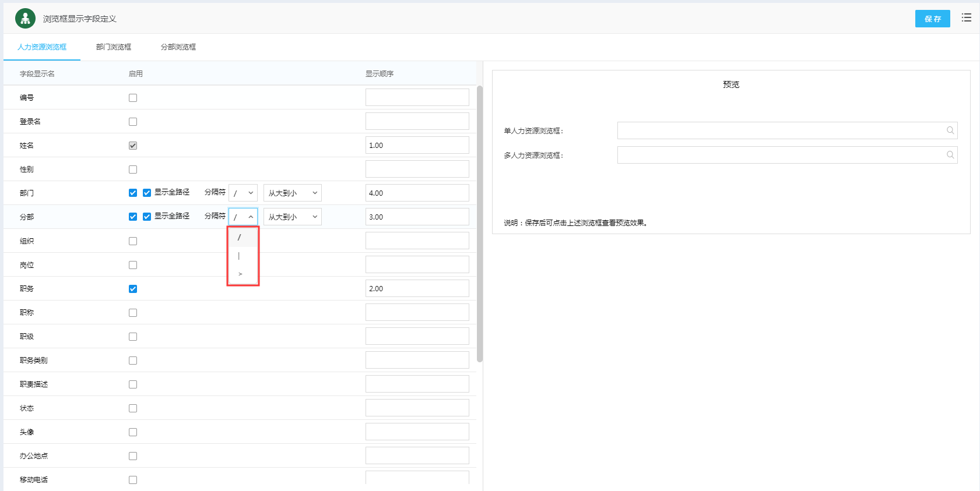This screenshot has height=491, width=980.
Task: Click the field list vertical scrollbar
Action: click(480, 224)
